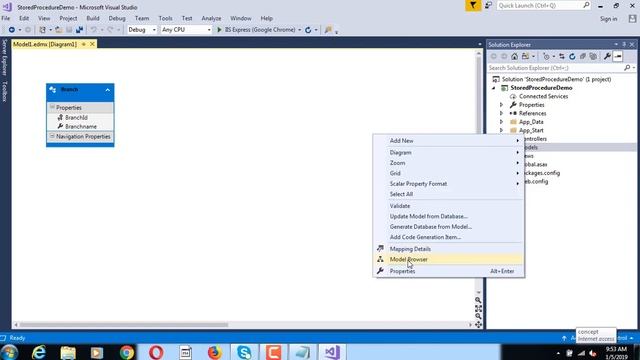Viewport: 640px width, 360px height.
Task: Click the Navigate Backward toolbar icon
Action: click(11, 30)
